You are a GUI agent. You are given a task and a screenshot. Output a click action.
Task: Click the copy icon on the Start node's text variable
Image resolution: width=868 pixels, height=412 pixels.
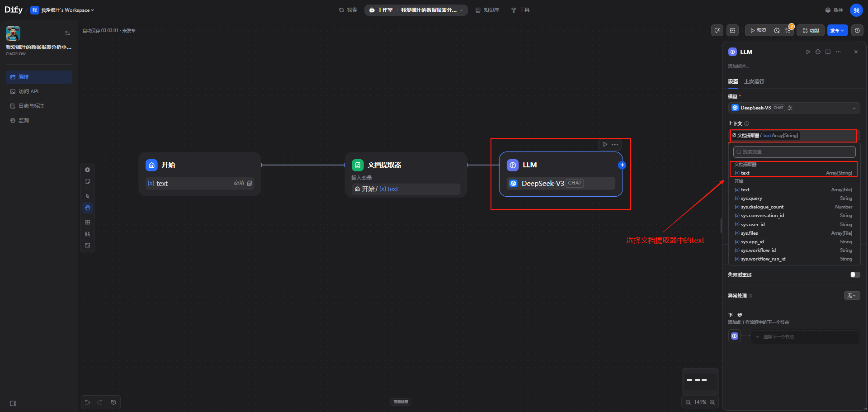pyautogui.click(x=250, y=183)
